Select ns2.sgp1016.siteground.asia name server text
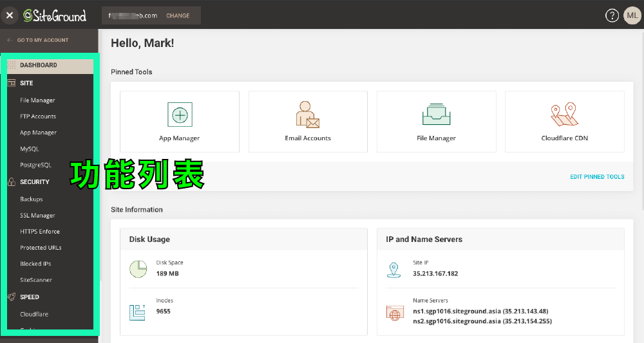This screenshot has width=644, height=343. click(x=482, y=321)
